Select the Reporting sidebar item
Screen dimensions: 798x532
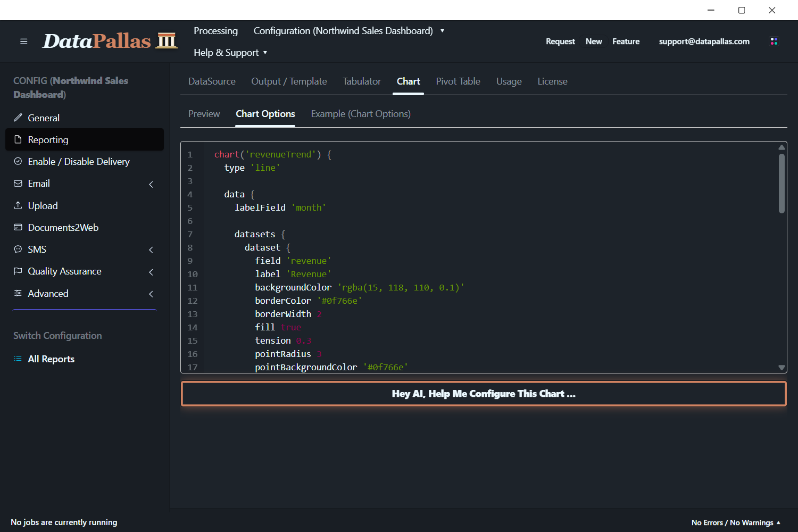coord(85,139)
